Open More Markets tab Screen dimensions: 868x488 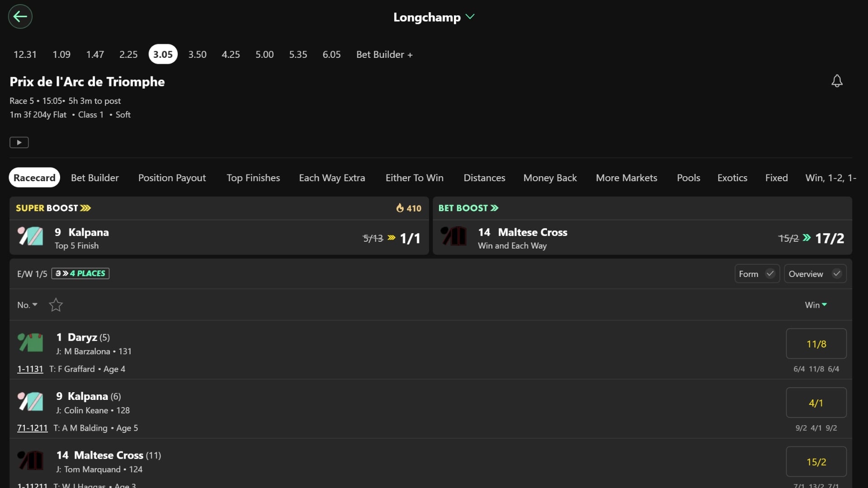627,178
